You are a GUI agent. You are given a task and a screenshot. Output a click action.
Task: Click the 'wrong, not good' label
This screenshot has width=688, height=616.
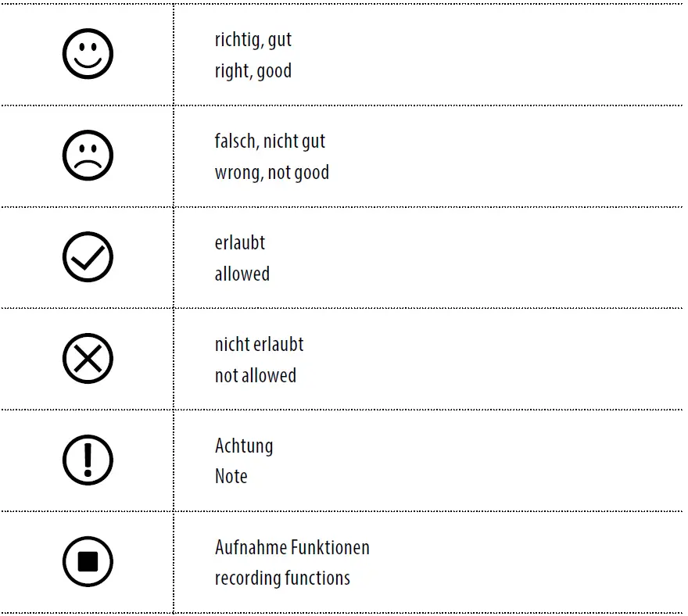pos(271,173)
